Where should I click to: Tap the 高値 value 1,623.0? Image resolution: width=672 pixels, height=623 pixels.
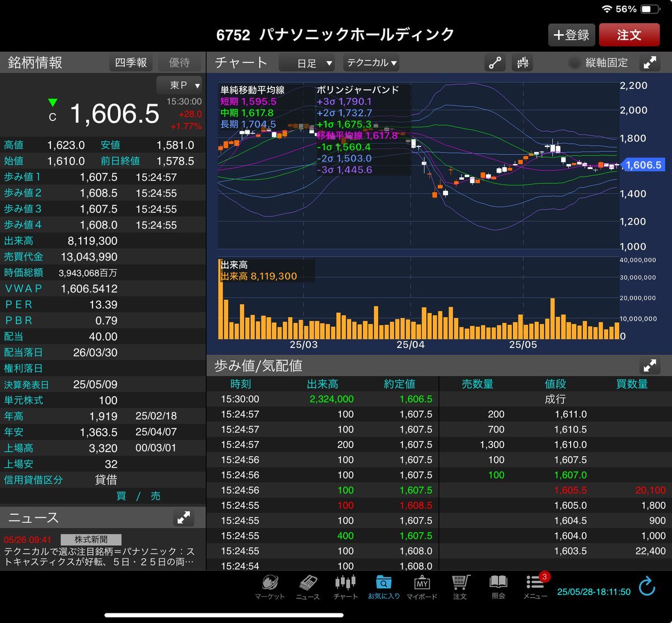pos(66,145)
